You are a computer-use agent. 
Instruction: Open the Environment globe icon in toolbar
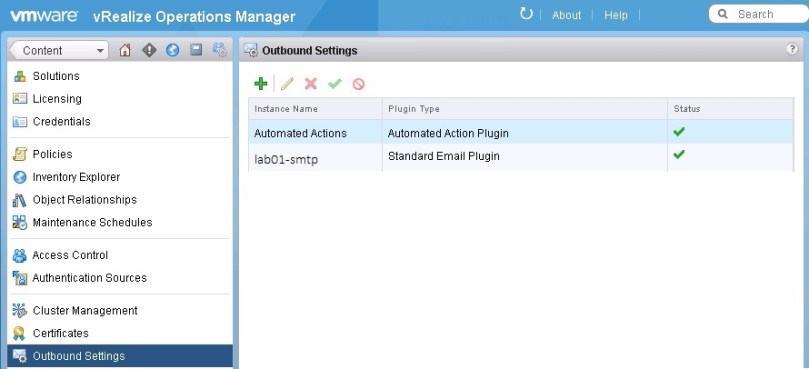[x=172, y=50]
